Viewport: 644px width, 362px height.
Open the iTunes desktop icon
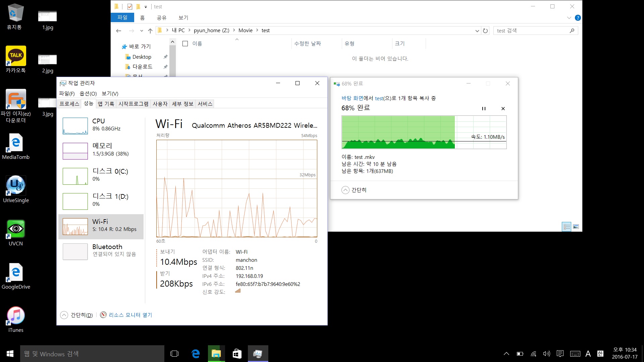click(x=16, y=319)
